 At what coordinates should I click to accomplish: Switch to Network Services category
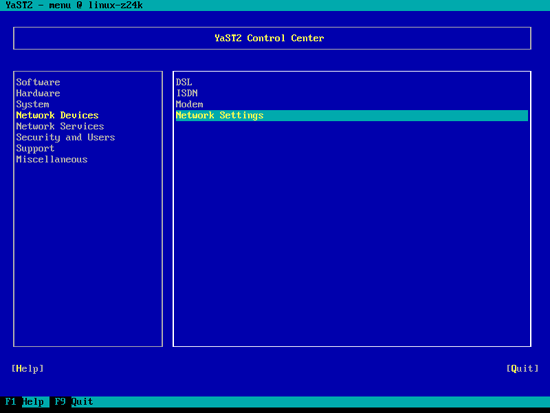(x=60, y=126)
